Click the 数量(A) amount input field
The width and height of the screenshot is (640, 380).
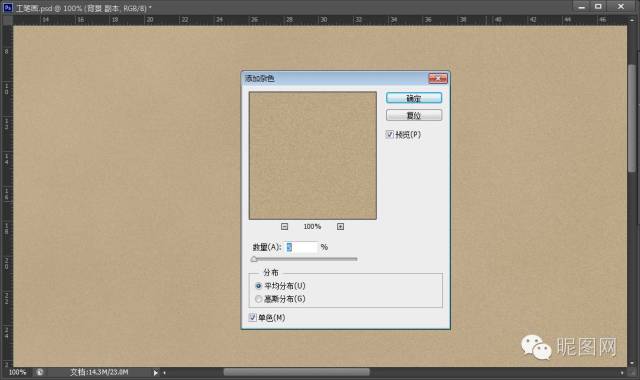click(x=301, y=247)
